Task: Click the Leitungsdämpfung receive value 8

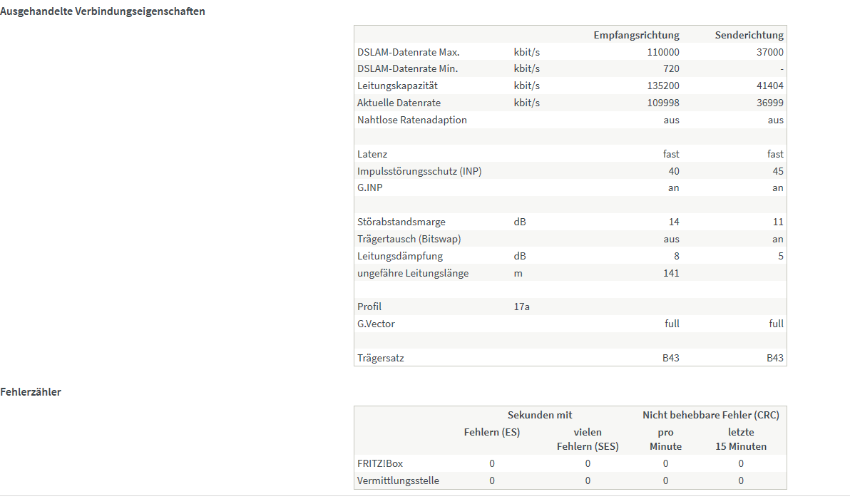Action: click(677, 256)
